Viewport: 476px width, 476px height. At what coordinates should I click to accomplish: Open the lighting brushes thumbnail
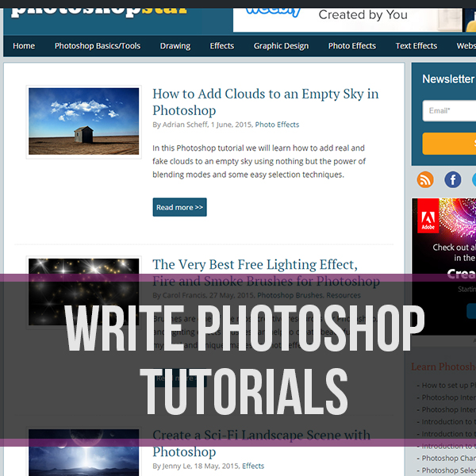click(x=84, y=292)
